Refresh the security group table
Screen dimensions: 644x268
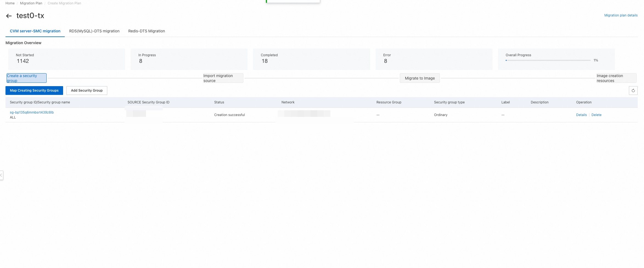633,91
